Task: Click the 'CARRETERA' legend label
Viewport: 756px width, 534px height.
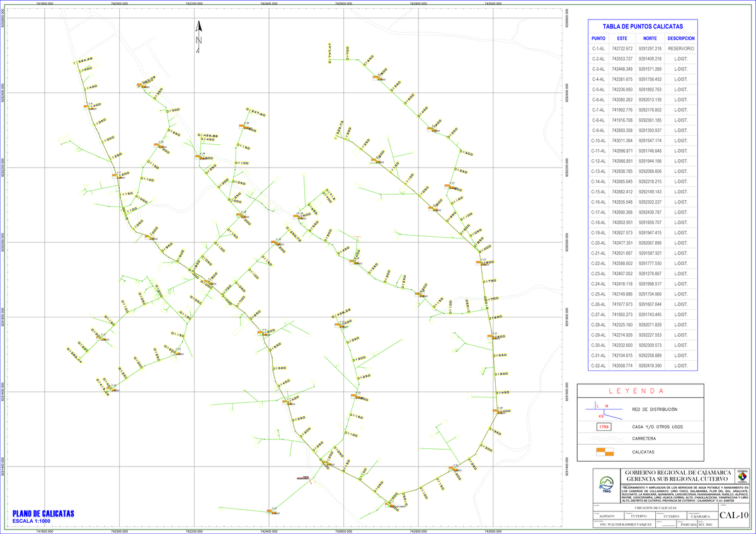Action: click(x=644, y=438)
